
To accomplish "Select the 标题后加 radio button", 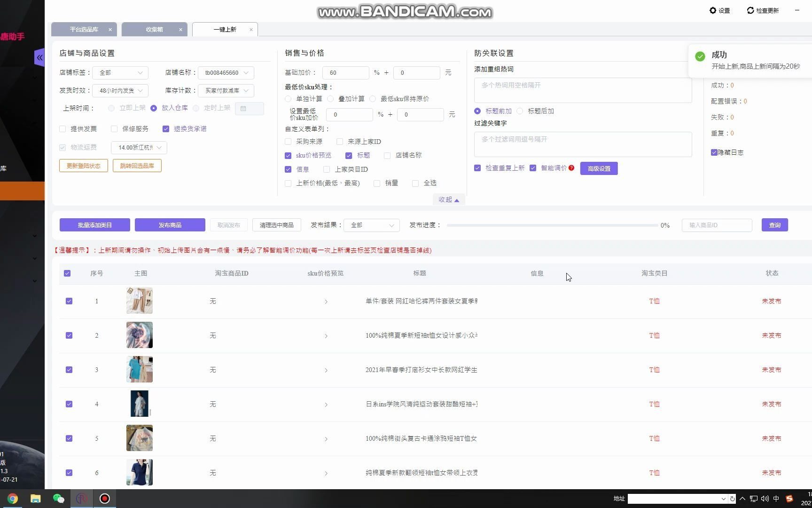I will pyautogui.click(x=520, y=111).
